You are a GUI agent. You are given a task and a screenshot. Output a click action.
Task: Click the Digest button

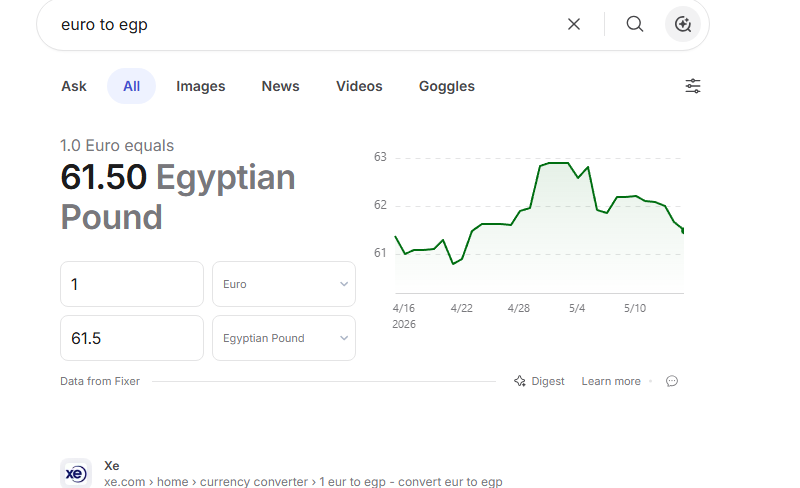tap(539, 381)
